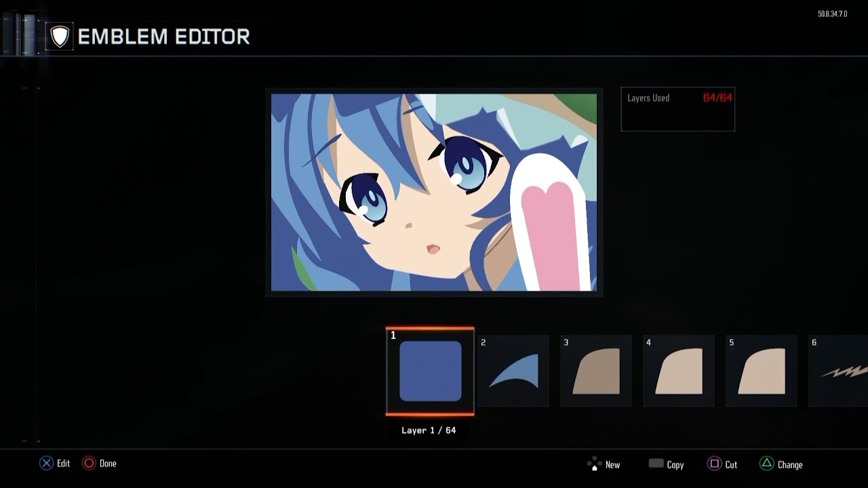
Task: Click the square button icon beside Cut
Action: click(714, 464)
